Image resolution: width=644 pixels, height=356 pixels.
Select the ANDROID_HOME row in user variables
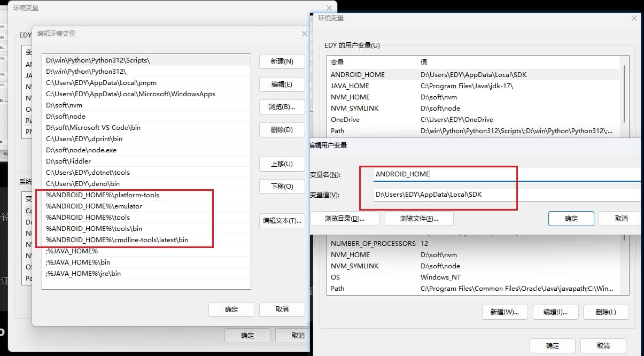point(474,75)
